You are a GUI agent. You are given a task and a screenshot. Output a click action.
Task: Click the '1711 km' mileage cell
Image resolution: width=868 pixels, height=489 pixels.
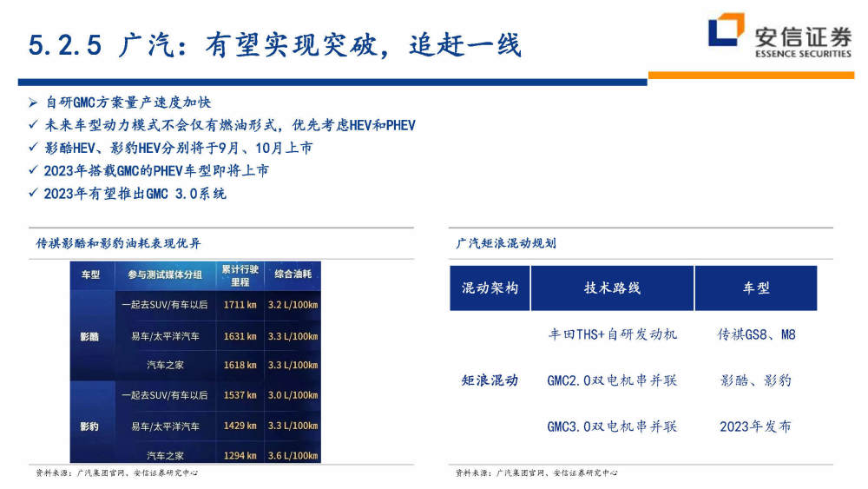[240, 305]
